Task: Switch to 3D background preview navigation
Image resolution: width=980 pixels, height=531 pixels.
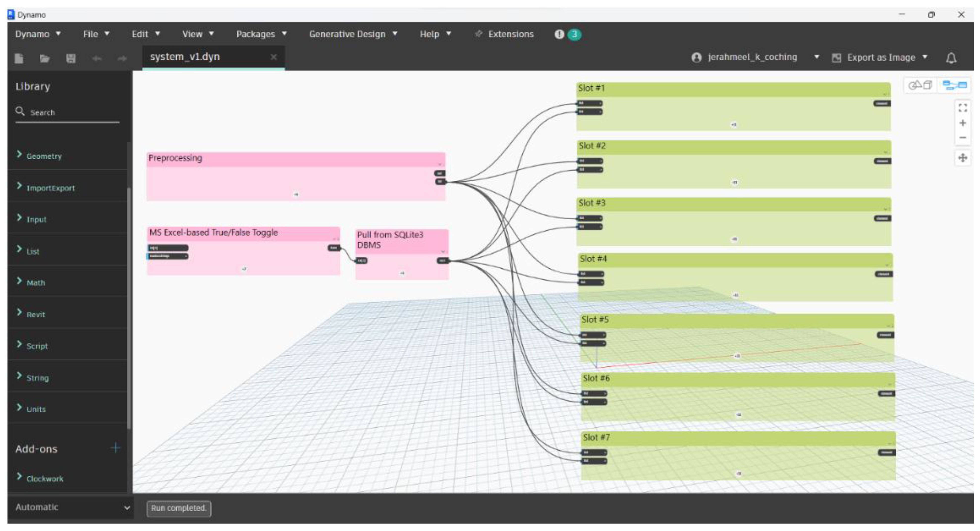Action: [x=920, y=85]
